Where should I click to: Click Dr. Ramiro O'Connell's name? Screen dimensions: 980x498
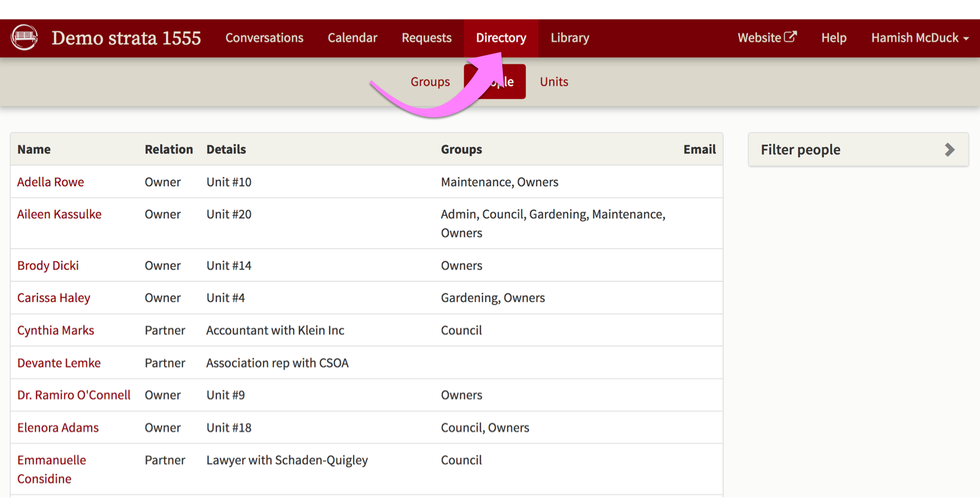pos(73,395)
